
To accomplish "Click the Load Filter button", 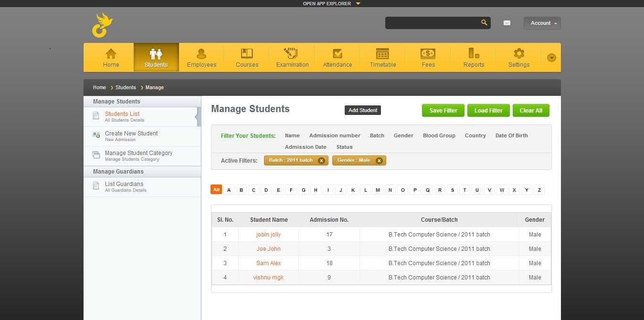I will tap(488, 110).
